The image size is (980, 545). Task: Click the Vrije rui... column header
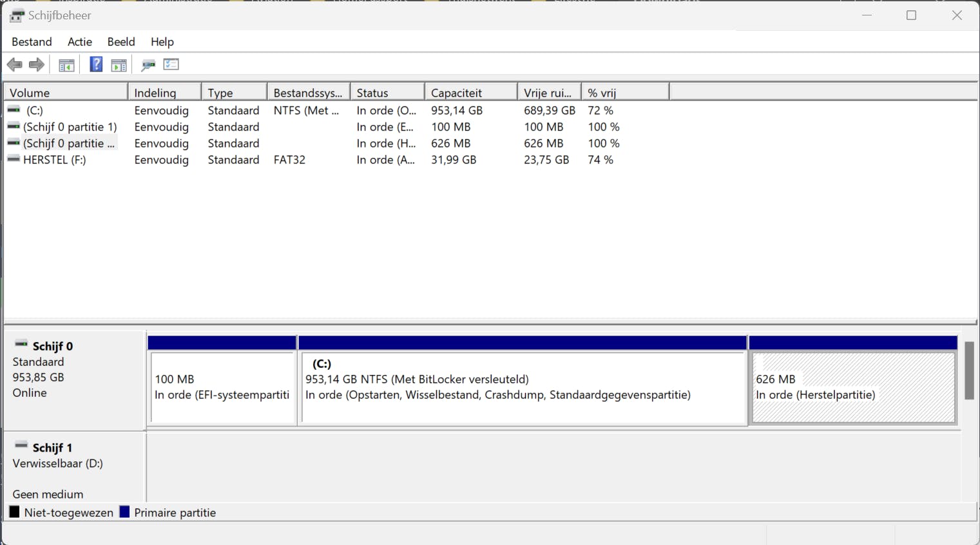pos(550,93)
